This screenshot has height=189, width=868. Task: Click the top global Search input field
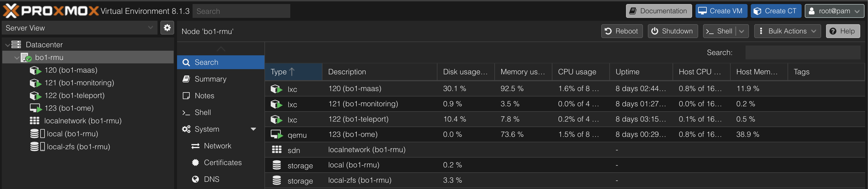241,11
